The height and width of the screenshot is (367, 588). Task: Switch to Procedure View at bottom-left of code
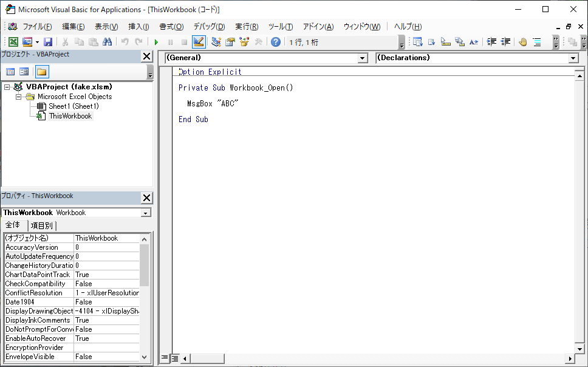[x=165, y=358]
